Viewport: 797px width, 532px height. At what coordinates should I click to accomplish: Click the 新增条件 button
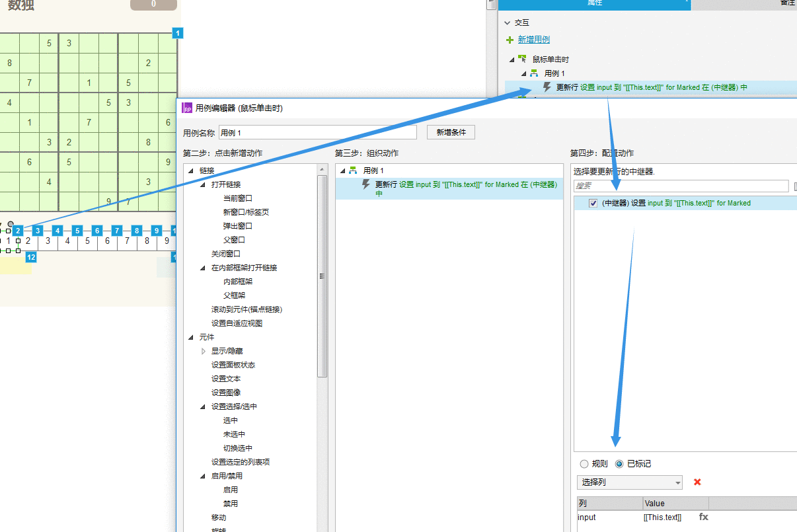tap(451, 132)
